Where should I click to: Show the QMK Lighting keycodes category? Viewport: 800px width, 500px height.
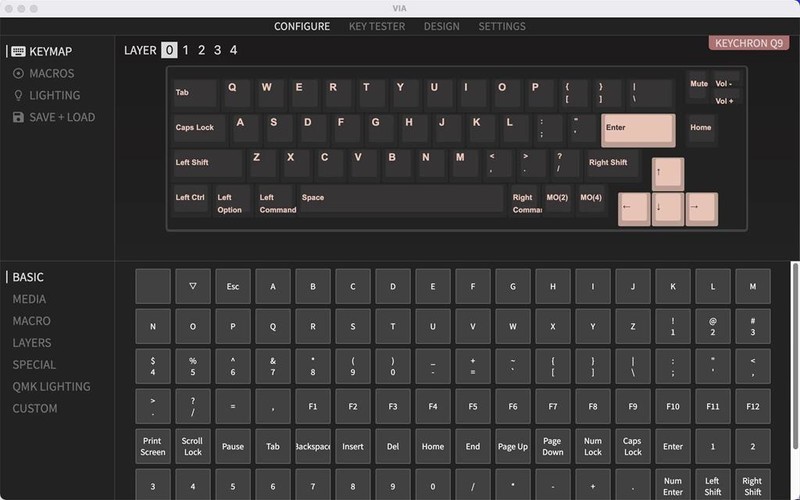51,386
